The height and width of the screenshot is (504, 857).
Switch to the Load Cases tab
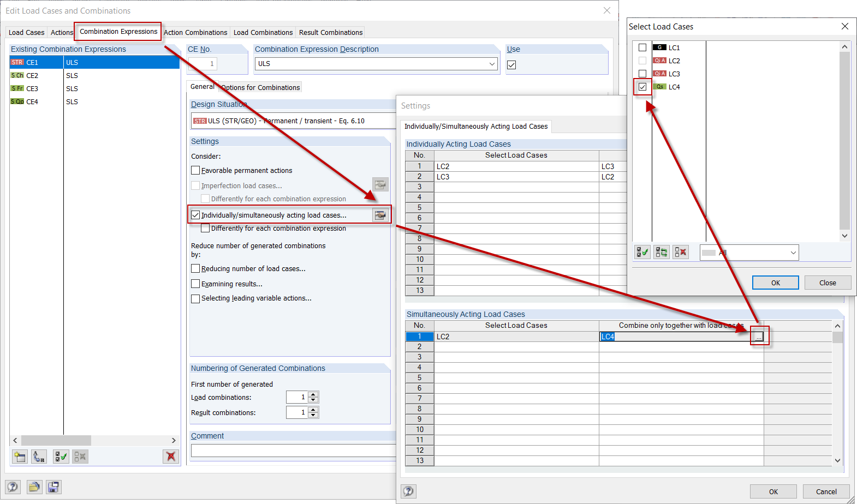[27, 33]
